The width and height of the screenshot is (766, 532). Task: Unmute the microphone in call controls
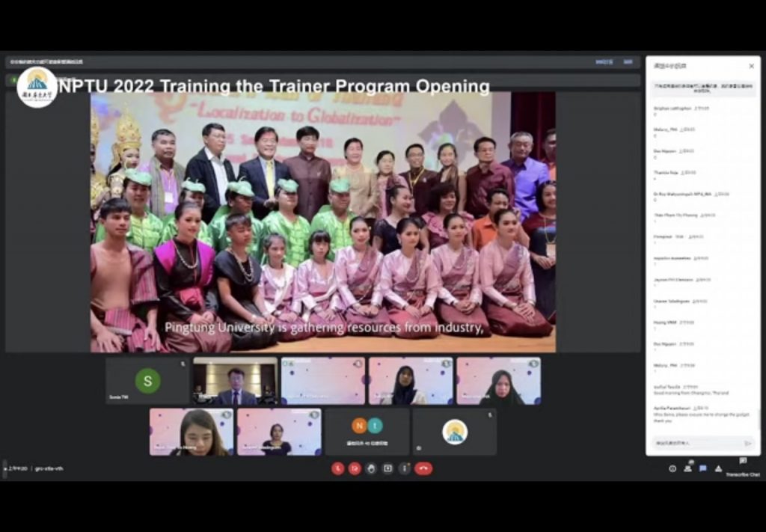click(x=338, y=468)
